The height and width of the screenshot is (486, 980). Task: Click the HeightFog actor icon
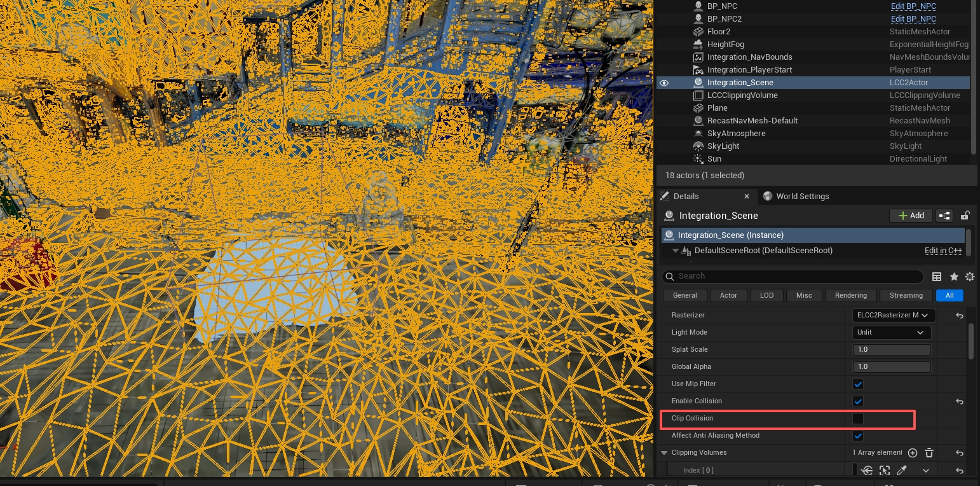click(x=698, y=45)
